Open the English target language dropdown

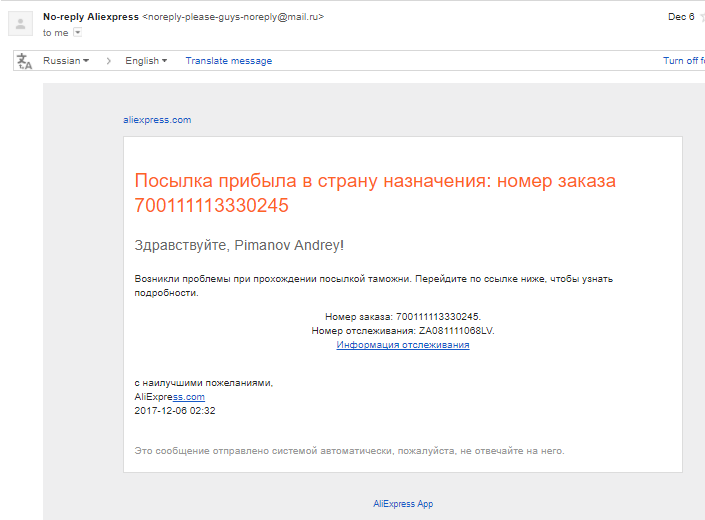coord(146,61)
